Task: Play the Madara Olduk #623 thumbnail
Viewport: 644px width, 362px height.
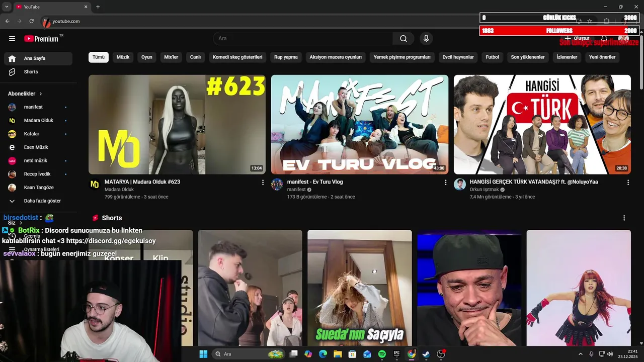Action: tap(177, 125)
